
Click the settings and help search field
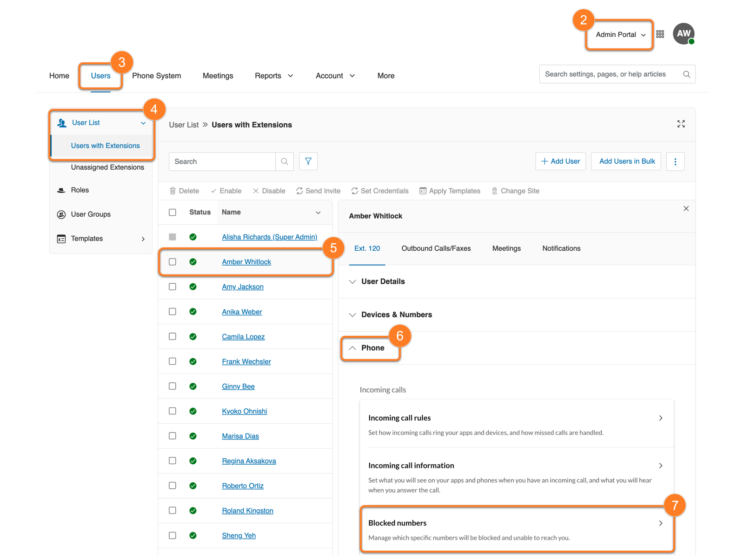click(609, 74)
